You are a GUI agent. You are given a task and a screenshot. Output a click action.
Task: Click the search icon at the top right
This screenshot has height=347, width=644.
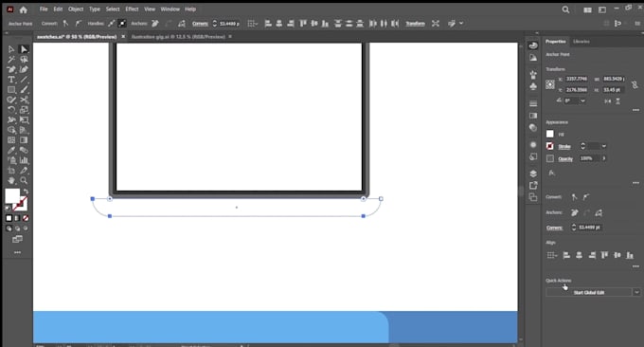565,9
